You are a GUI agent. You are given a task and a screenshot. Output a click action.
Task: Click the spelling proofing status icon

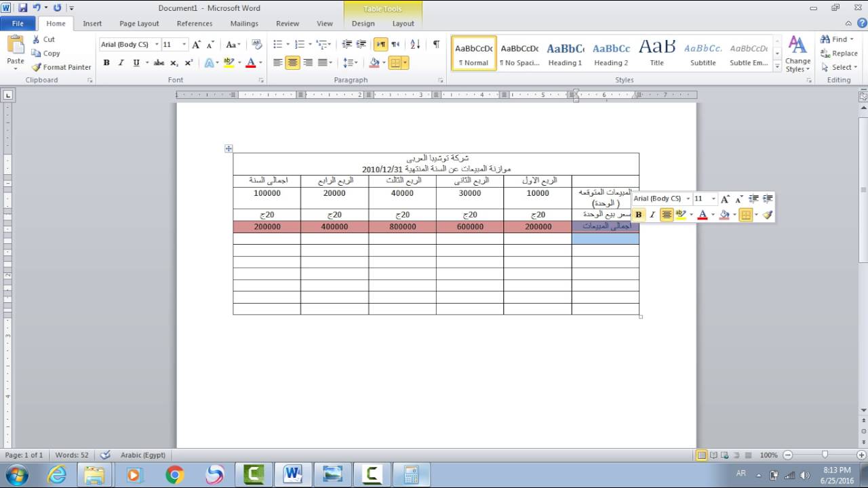(105, 455)
